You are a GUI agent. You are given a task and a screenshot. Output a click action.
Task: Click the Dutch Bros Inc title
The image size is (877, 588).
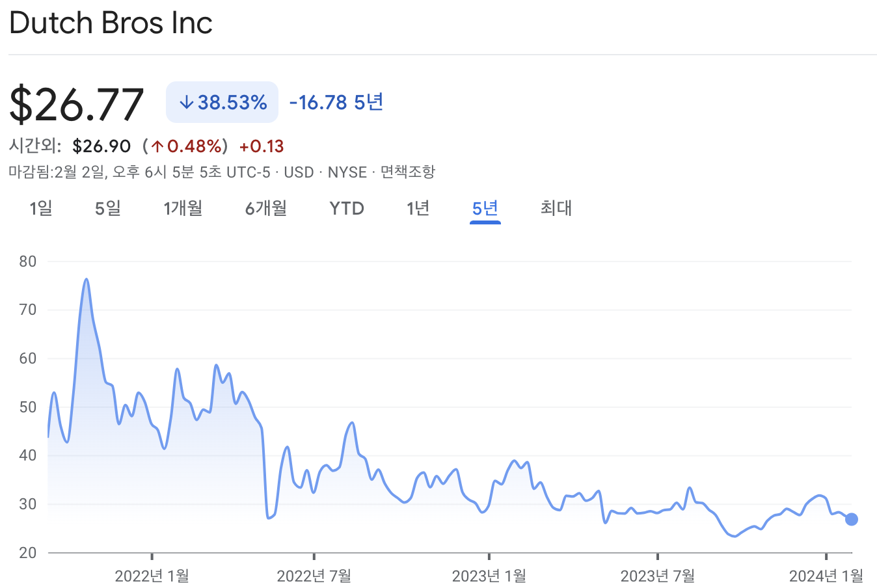[111, 23]
